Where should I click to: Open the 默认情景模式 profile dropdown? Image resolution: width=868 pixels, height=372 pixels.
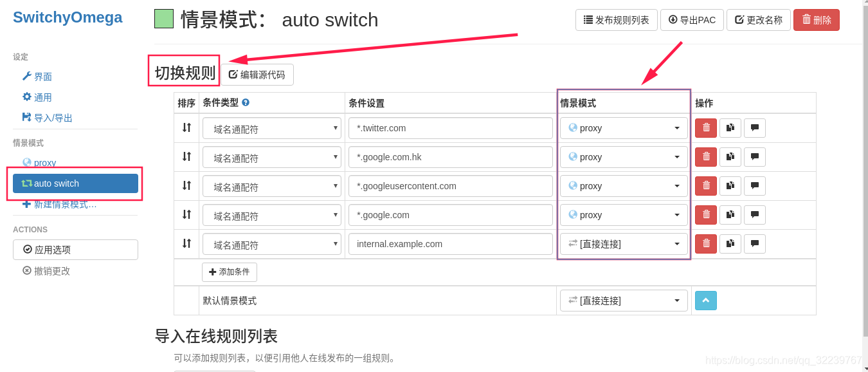[x=624, y=301]
